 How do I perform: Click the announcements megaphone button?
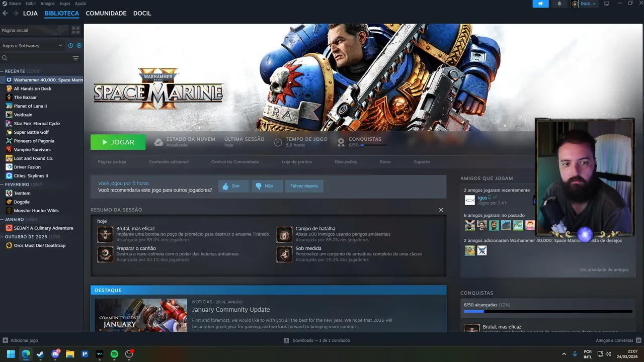coord(540,4)
